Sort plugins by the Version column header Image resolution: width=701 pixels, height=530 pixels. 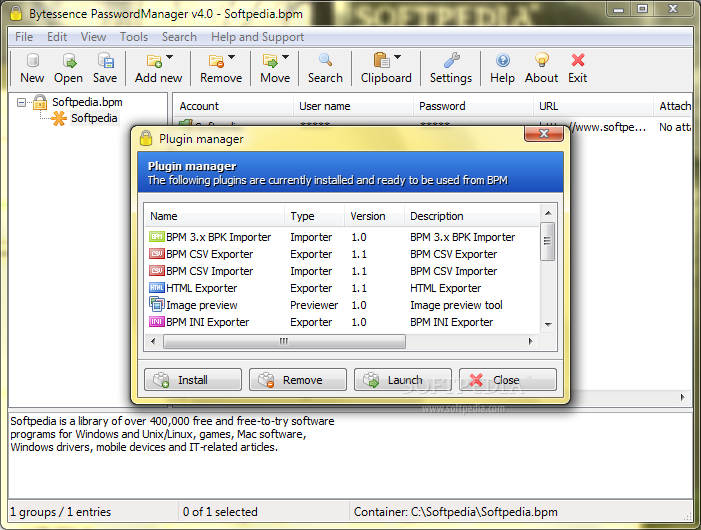coord(374,216)
